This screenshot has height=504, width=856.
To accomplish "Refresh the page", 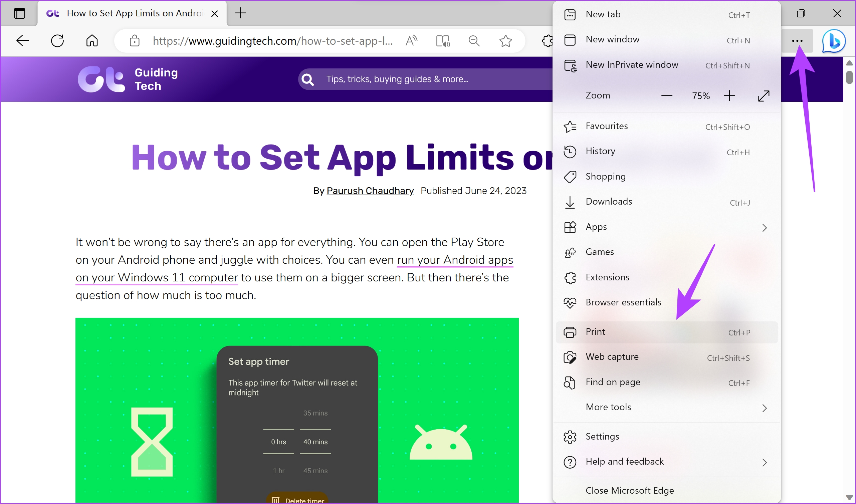I will (57, 41).
